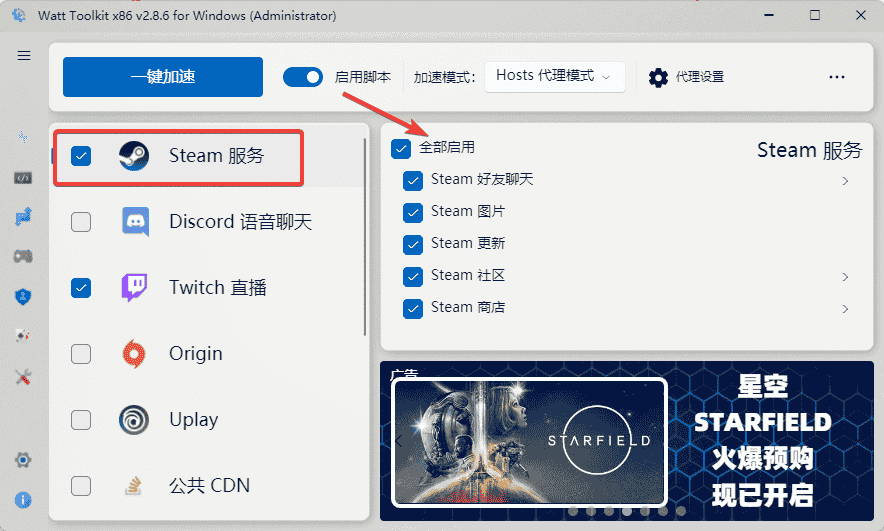Expand the Steam 好友聊天 chevron
This screenshot has width=884, height=531.
tap(845, 181)
